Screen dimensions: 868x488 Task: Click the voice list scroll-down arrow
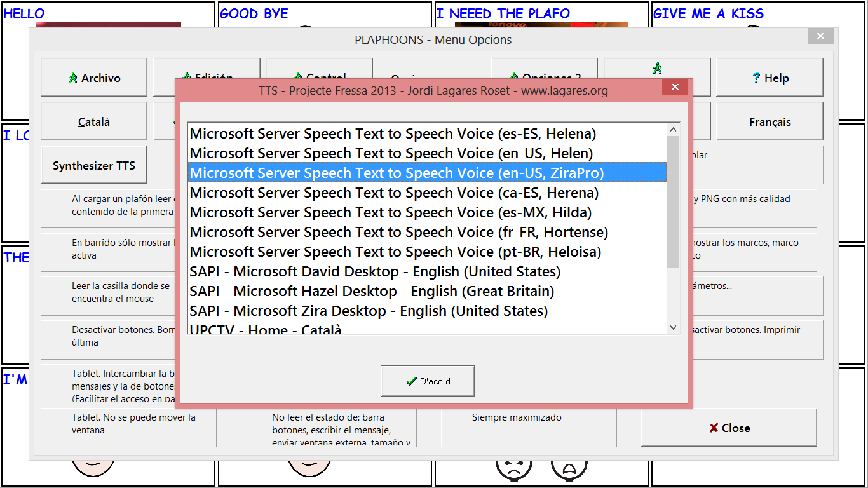(674, 328)
